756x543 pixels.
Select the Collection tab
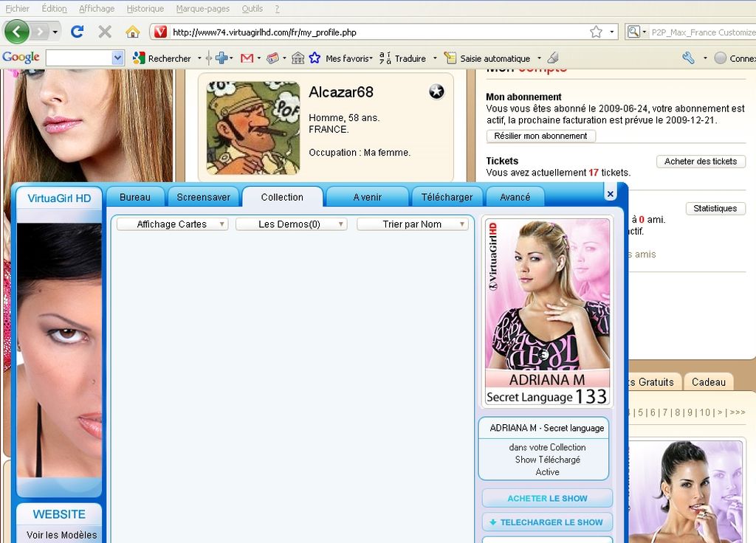pyautogui.click(x=282, y=197)
